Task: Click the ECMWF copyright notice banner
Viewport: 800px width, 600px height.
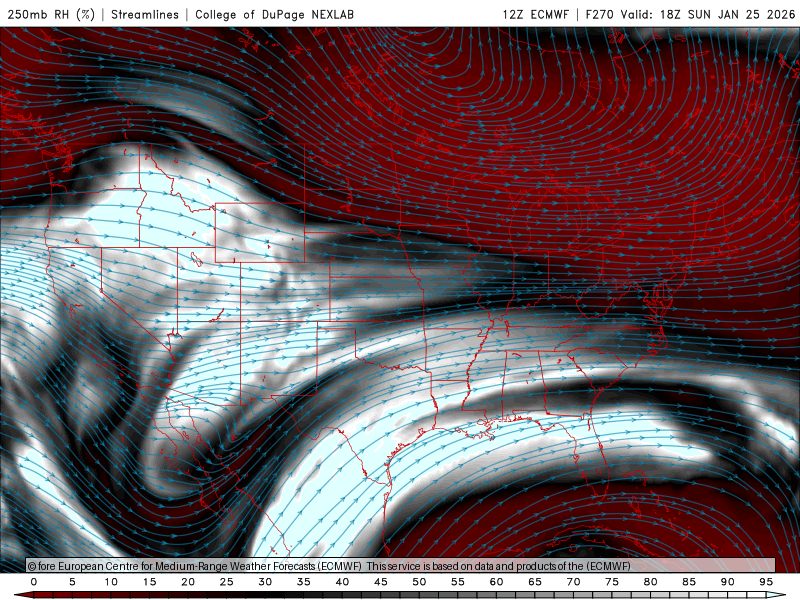Action: coord(401,566)
